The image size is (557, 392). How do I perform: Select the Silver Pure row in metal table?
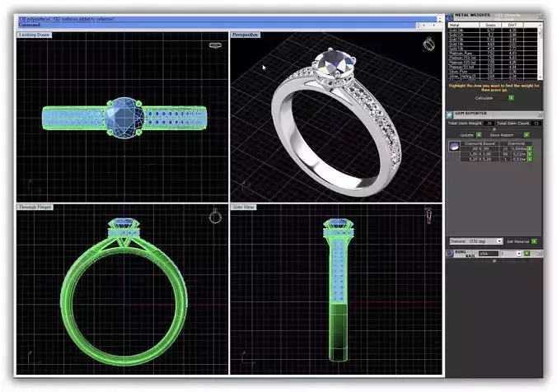tap(493, 72)
